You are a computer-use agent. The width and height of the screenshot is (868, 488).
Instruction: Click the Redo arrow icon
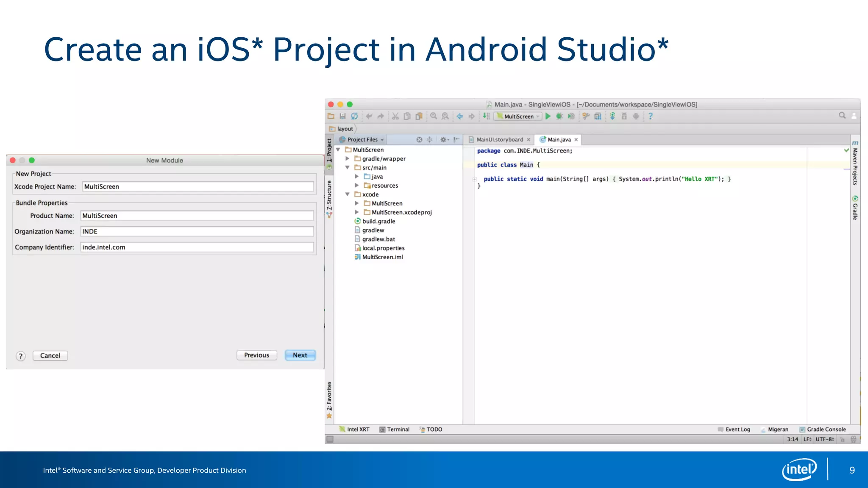tap(381, 116)
